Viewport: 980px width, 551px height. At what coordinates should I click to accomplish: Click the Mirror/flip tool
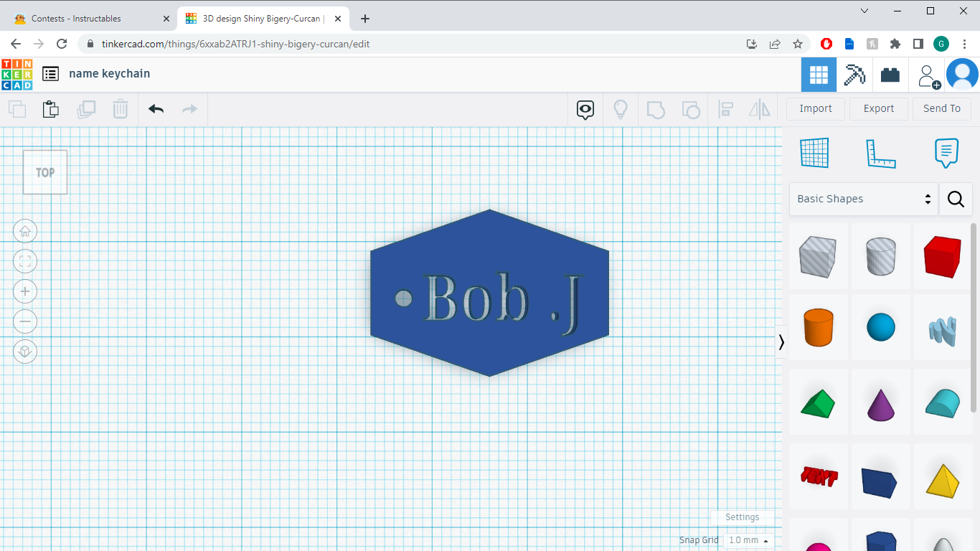[x=760, y=109]
